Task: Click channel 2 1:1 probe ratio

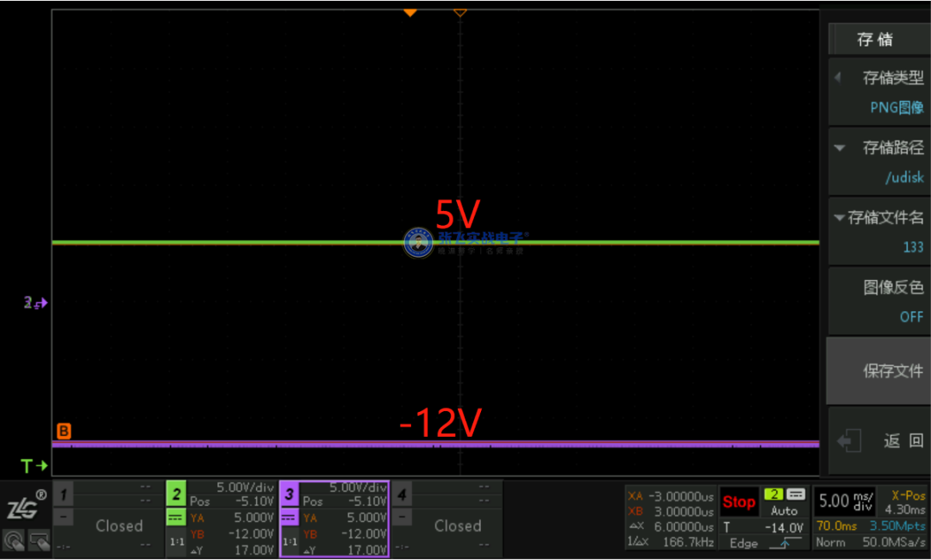Action: pyautogui.click(x=177, y=542)
